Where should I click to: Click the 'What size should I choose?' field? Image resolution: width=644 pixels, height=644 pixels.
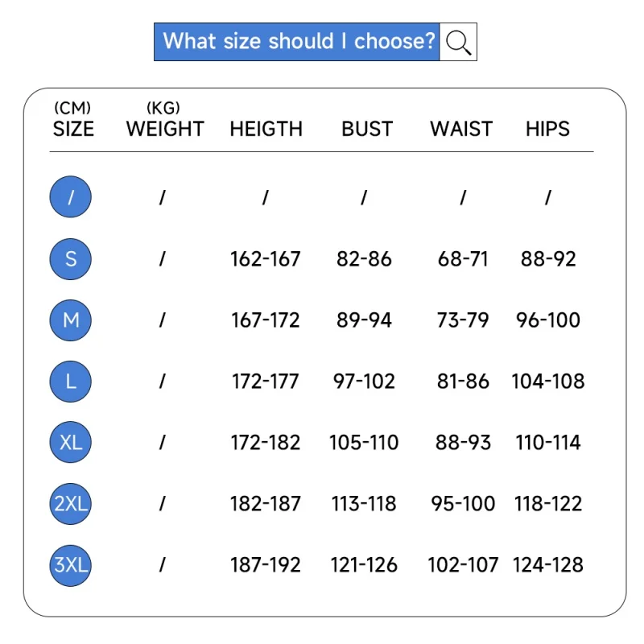point(298,42)
